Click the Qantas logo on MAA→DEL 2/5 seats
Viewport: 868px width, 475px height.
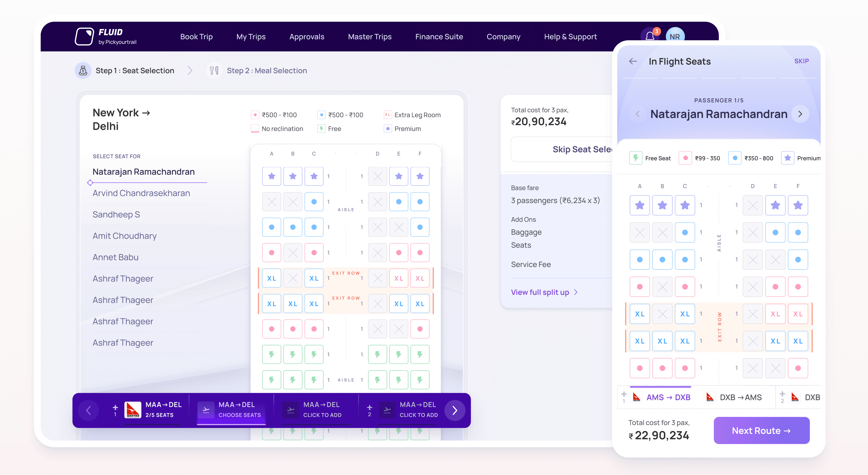pyautogui.click(x=133, y=410)
